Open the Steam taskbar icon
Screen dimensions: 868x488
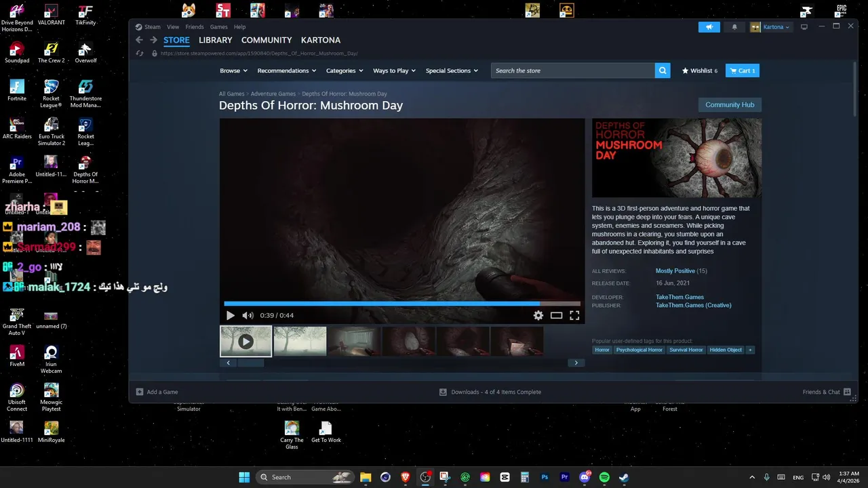[624, 477]
